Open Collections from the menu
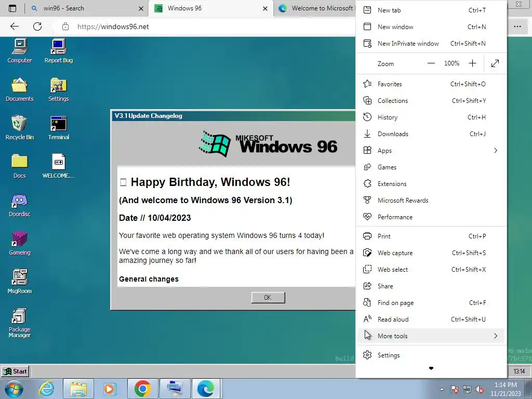Screen dimensions: 532x399 tap(431, 100)
